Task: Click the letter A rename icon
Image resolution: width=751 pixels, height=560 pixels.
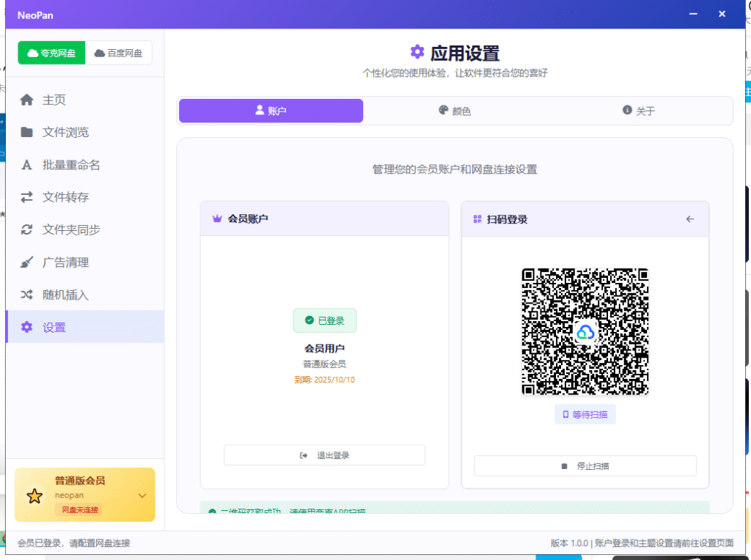Action: pos(27,165)
